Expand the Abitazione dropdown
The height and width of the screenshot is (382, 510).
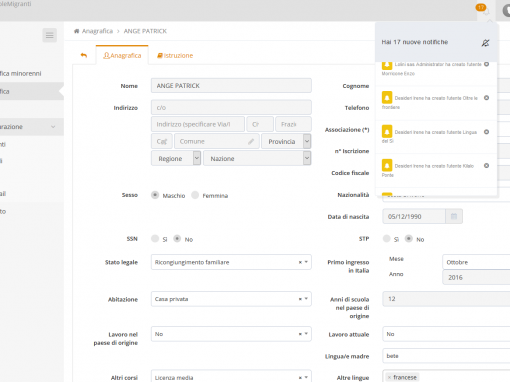(306, 299)
